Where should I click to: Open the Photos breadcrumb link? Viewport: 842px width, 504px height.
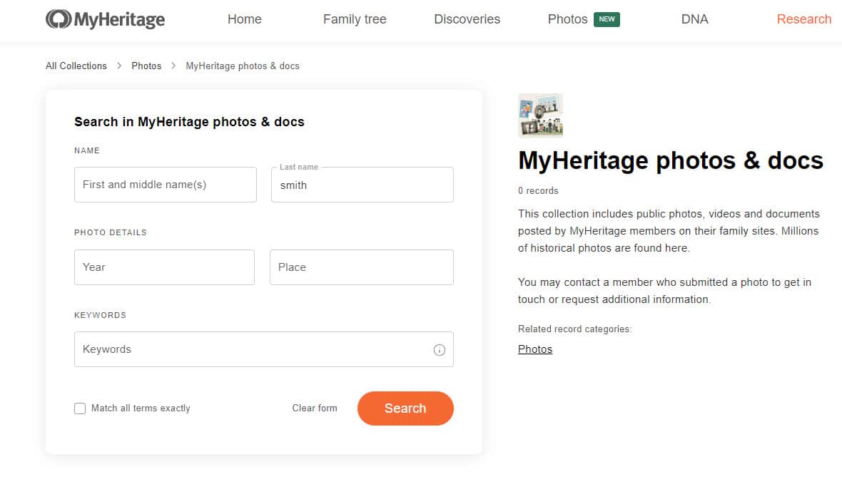click(146, 66)
